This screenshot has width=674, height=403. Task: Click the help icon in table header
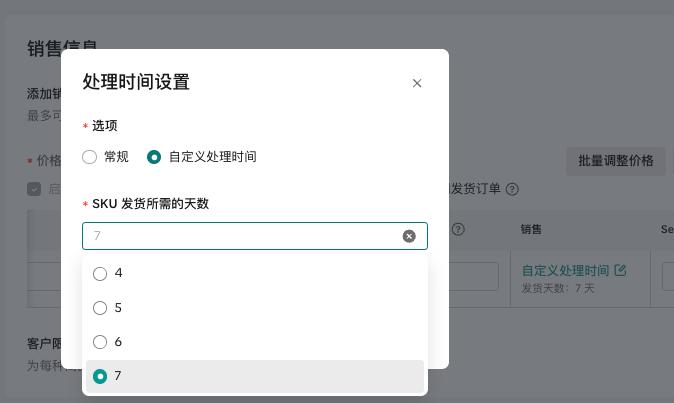point(459,229)
